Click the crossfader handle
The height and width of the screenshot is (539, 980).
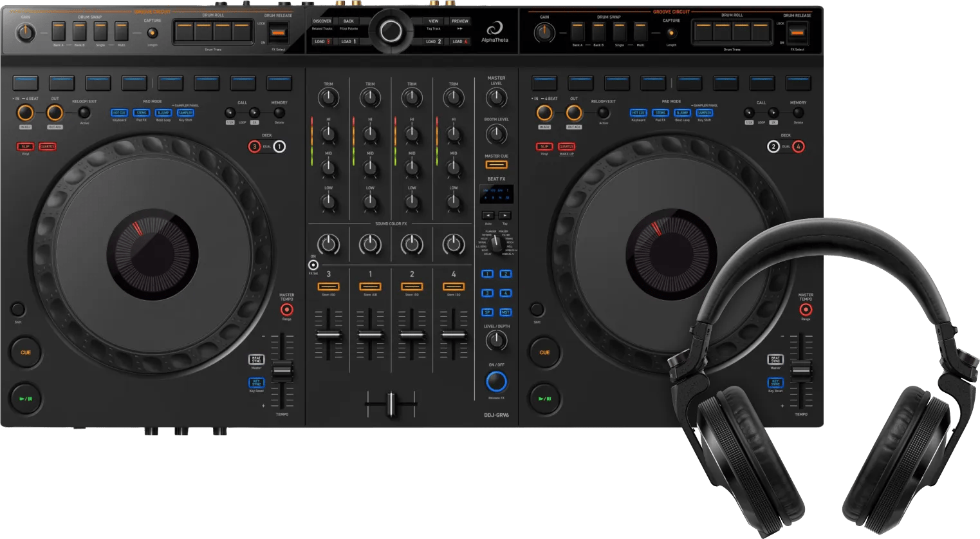click(391, 404)
